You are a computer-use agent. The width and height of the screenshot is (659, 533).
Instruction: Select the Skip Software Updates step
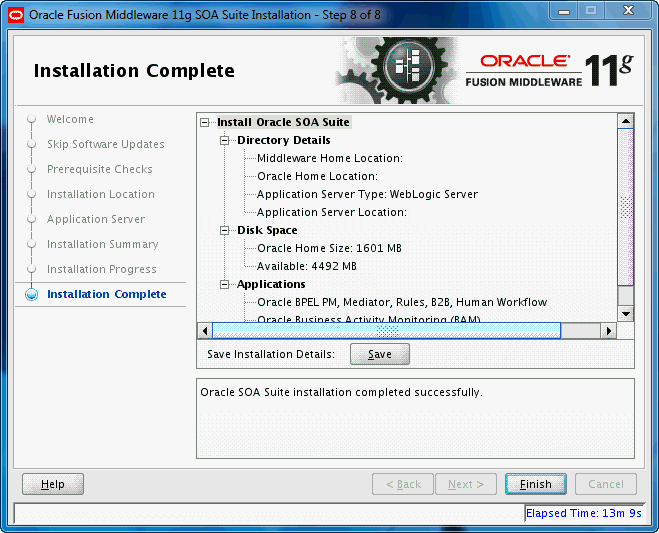tap(105, 144)
